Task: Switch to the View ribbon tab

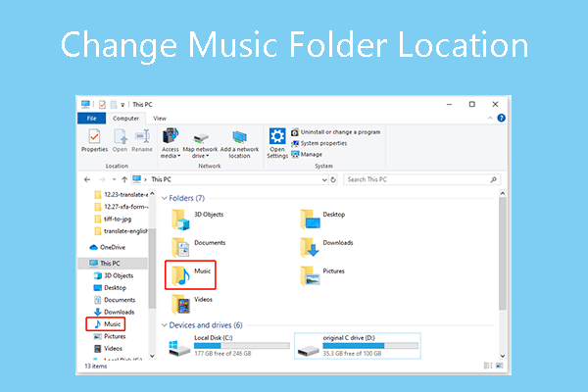Action: click(x=159, y=118)
